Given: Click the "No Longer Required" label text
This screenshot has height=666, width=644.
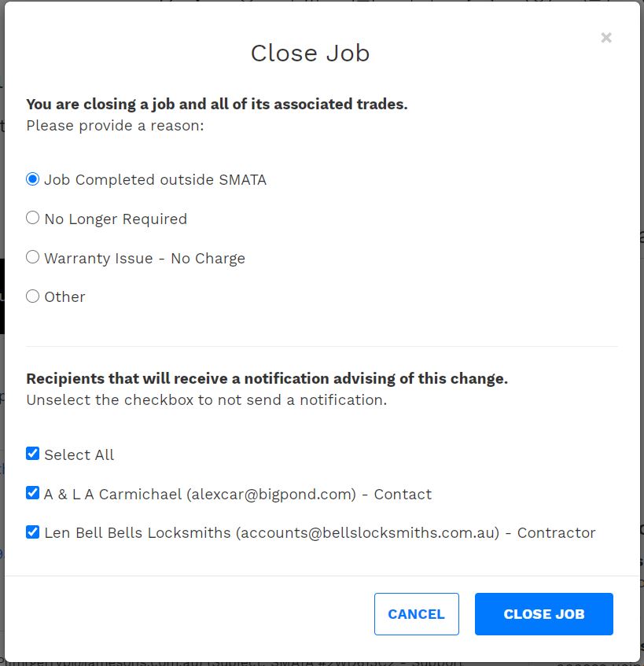Looking at the screenshot, I should coord(115,219).
